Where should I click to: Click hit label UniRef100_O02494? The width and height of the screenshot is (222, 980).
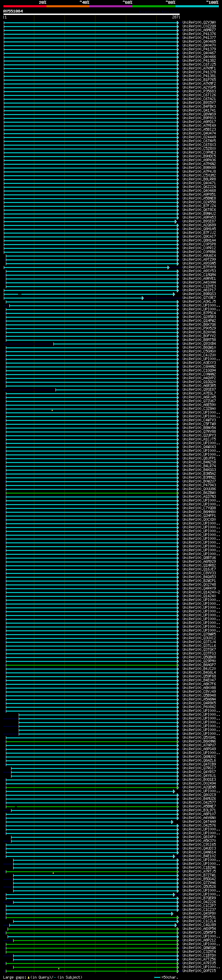click(x=199, y=783)
